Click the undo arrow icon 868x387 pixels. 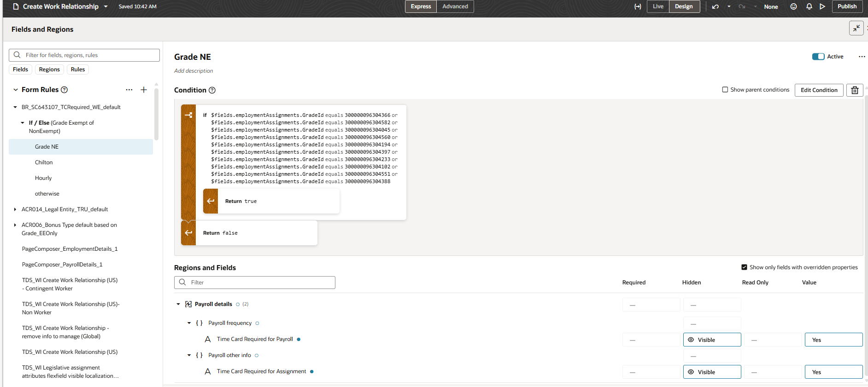715,6
